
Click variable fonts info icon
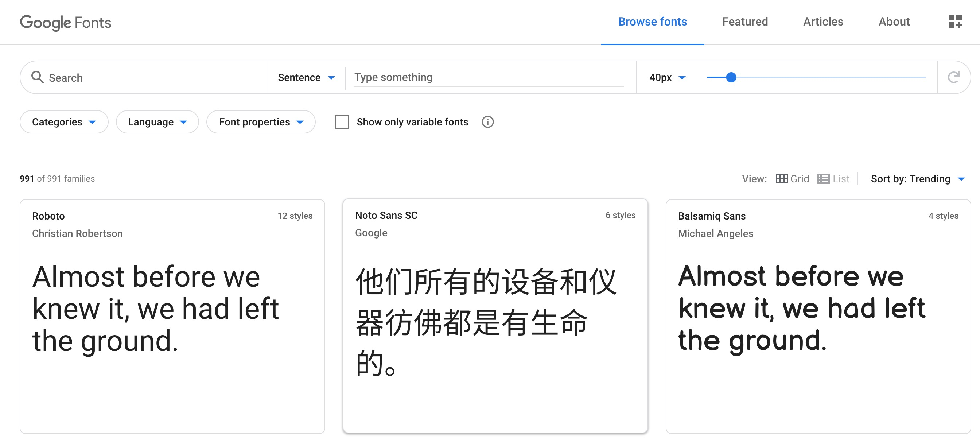(487, 122)
